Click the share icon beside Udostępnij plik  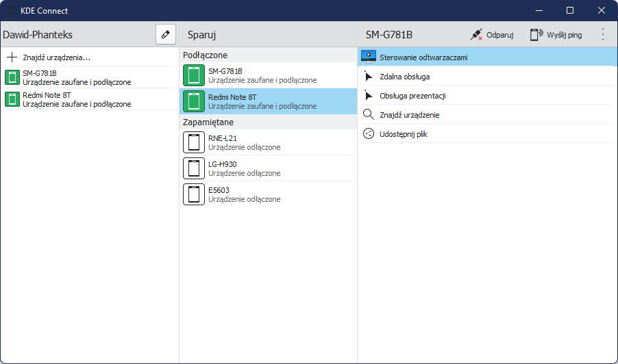click(x=369, y=134)
